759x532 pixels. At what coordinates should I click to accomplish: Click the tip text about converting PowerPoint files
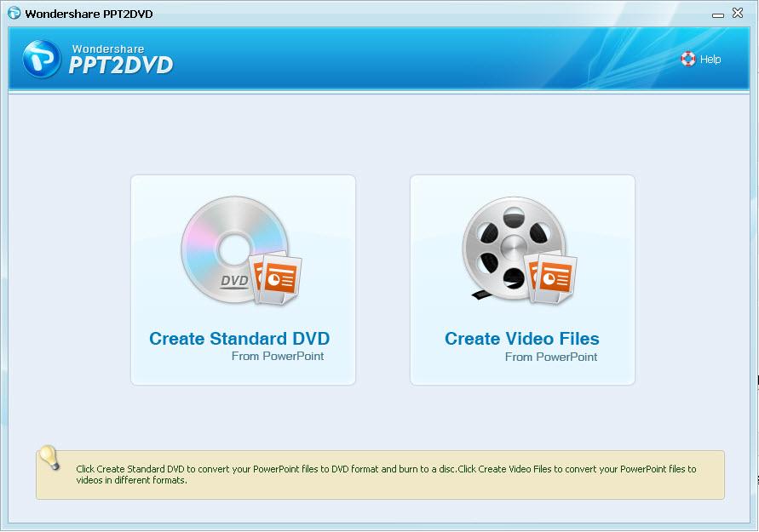click(x=386, y=474)
